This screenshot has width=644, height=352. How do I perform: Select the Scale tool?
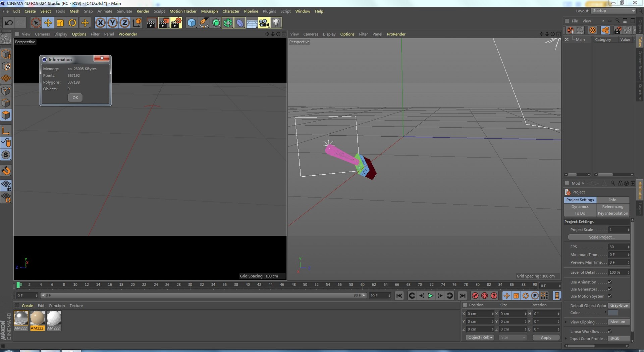[x=60, y=23]
